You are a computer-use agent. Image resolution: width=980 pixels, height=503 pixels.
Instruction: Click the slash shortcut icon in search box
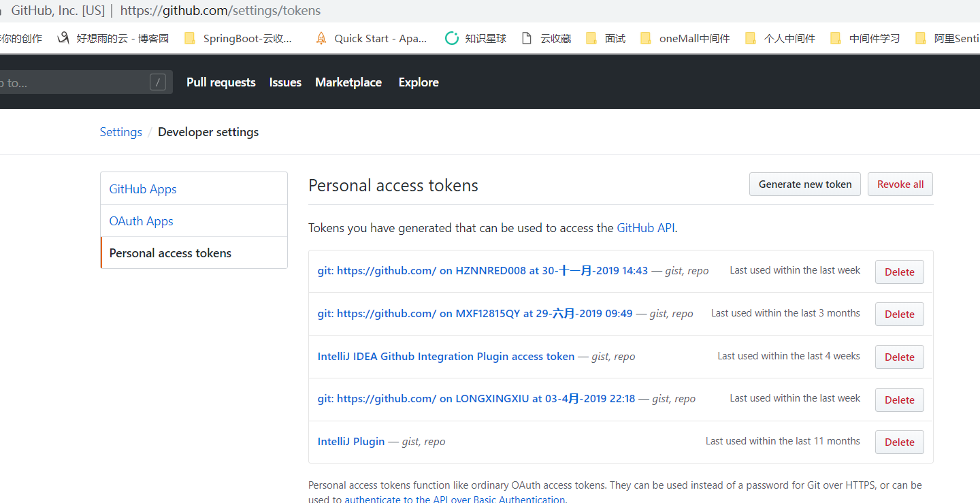[x=158, y=82]
